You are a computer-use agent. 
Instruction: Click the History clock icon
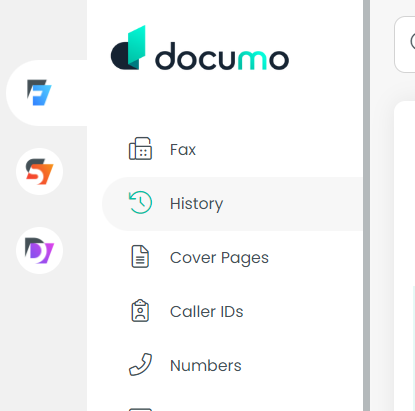[x=140, y=203]
